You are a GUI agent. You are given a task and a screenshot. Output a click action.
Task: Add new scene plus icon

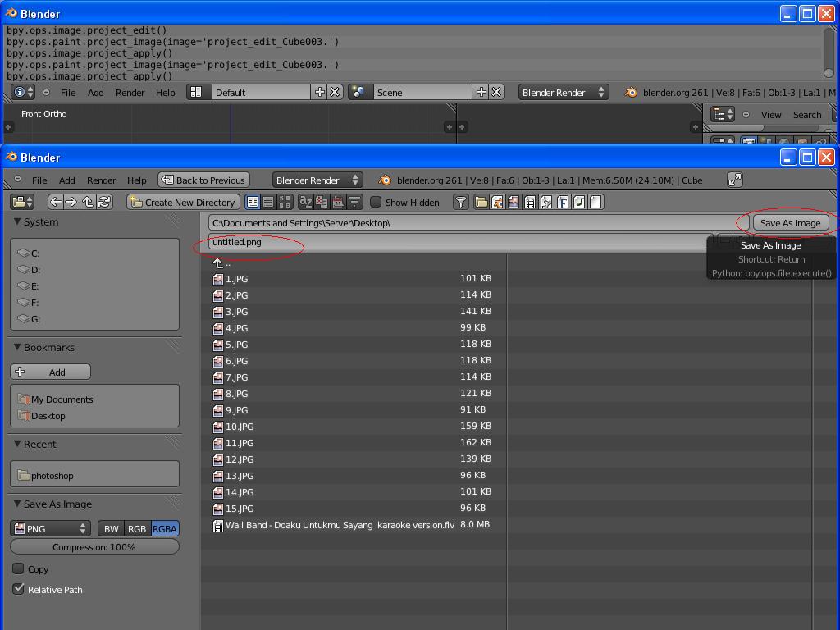(x=481, y=92)
